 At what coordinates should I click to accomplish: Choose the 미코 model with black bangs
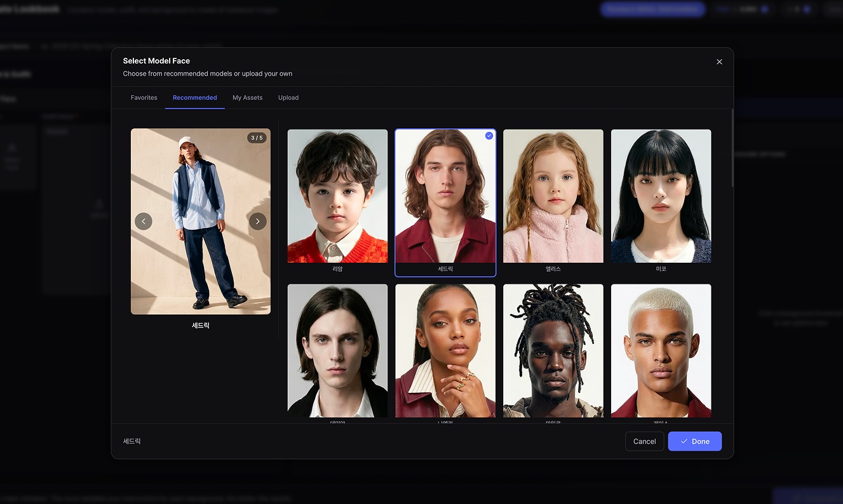(661, 196)
